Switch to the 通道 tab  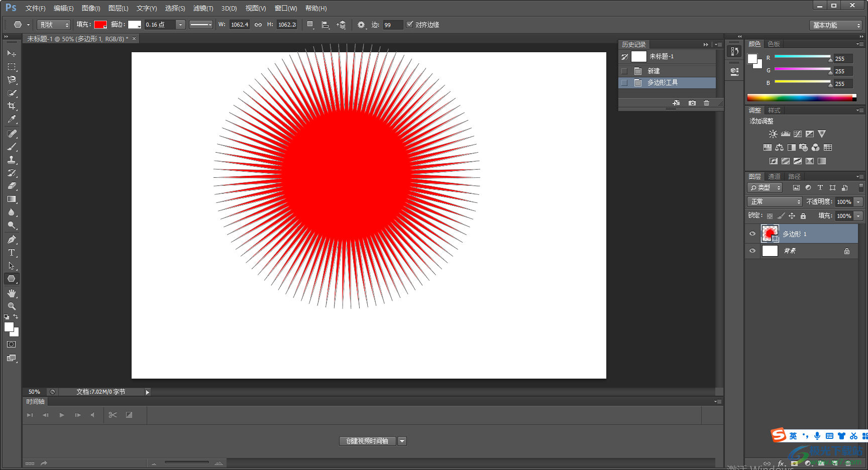click(x=774, y=176)
